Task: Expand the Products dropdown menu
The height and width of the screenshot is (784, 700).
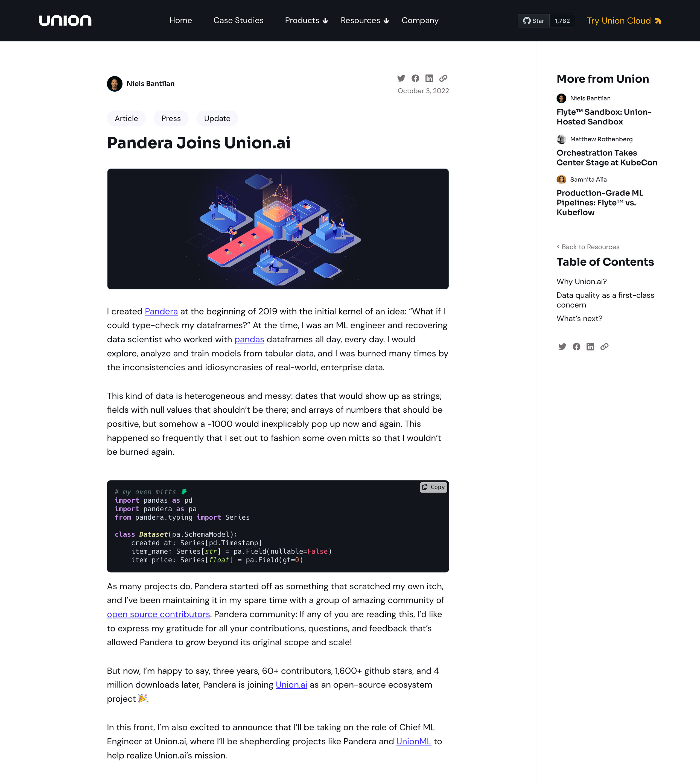Action: tap(306, 21)
